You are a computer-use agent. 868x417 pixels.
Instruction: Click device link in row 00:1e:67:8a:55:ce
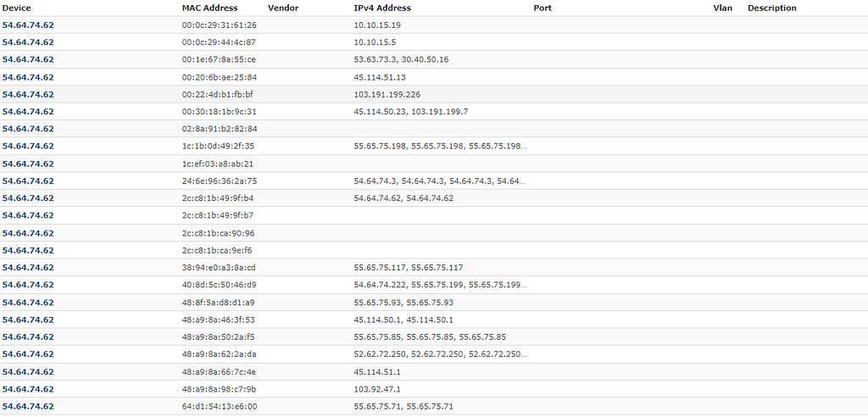[28, 59]
